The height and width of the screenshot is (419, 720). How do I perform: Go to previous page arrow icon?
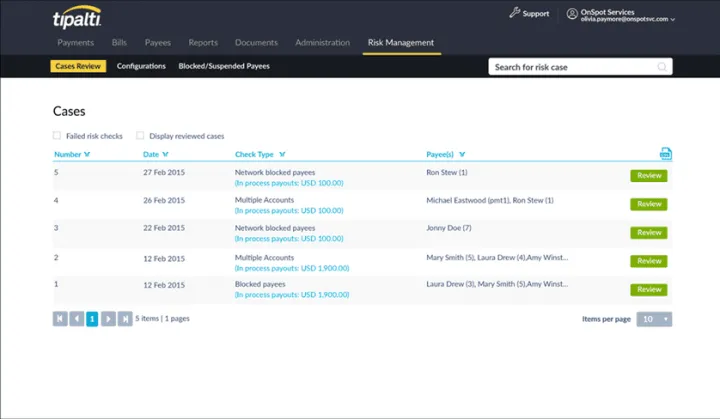[76, 319]
